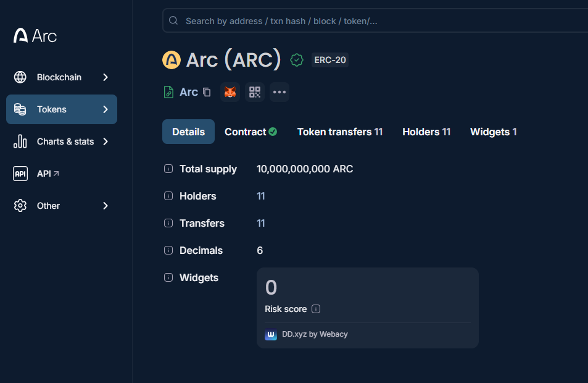Click the verified token badge icon

point(297,60)
